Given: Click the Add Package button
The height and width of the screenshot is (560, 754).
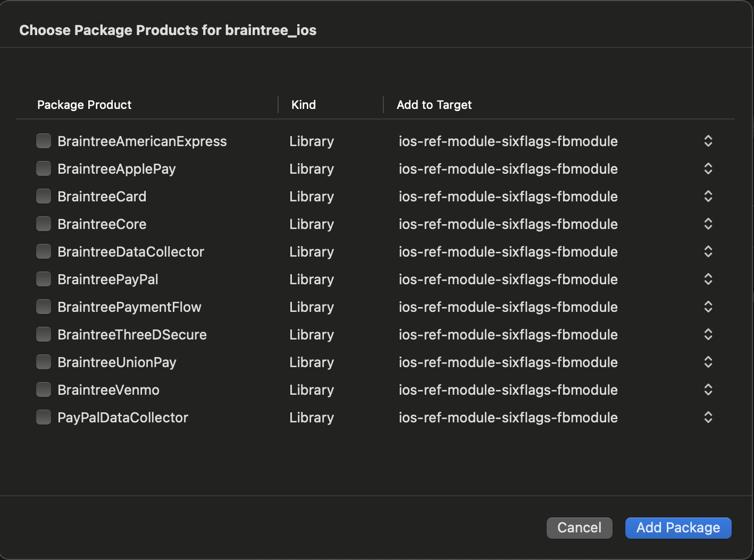Looking at the screenshot, I should pos(678,528).
